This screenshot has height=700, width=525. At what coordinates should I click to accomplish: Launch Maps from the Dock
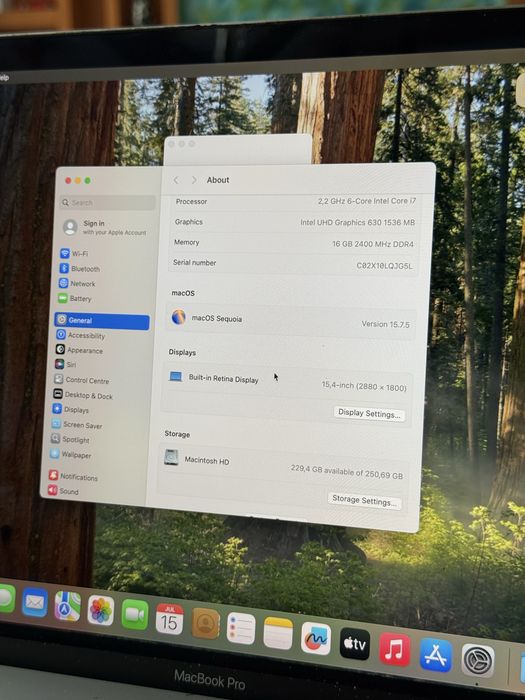click(x=67, y=606)
